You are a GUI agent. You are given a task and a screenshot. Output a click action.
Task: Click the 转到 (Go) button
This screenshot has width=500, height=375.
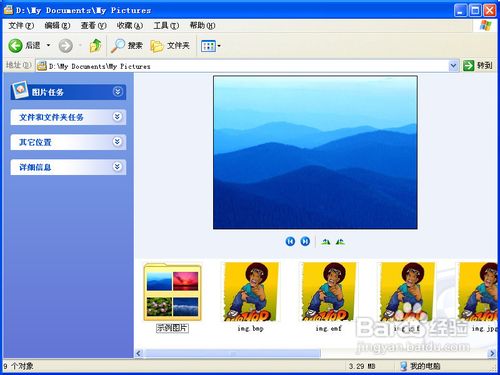pos(478,65)
